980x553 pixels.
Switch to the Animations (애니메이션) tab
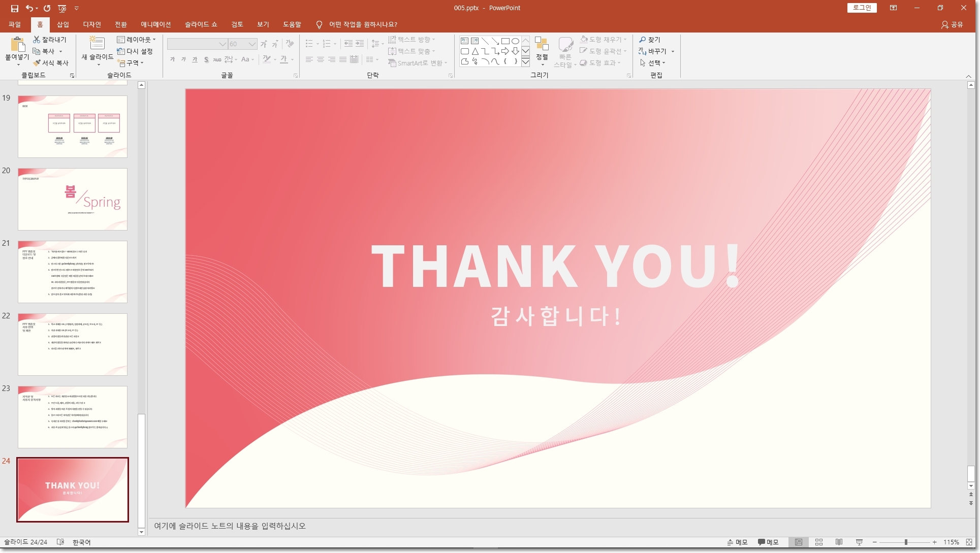156,24
